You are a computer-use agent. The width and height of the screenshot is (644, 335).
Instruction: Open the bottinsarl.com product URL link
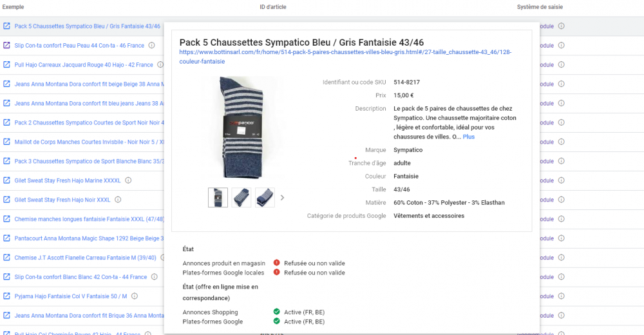pyautogui.click(x=345, y=57)
